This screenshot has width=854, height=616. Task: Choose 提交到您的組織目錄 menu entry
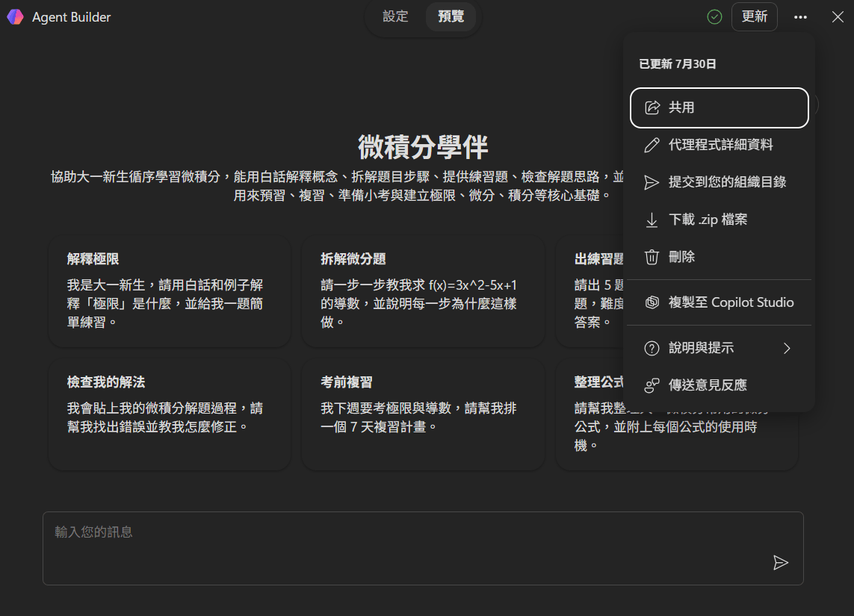pyautogui.click(x=719, y=182)
